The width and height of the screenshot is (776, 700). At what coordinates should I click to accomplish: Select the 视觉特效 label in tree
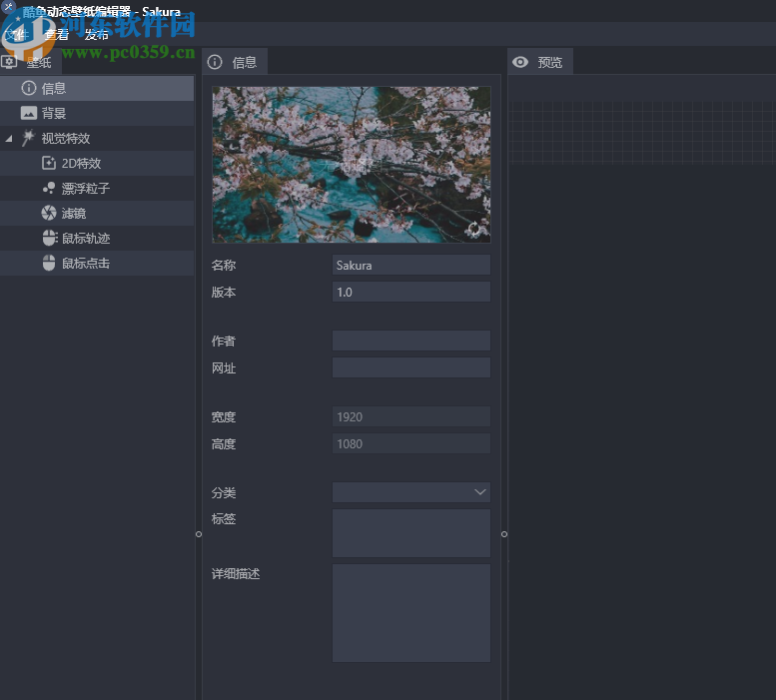click(66, 139)
